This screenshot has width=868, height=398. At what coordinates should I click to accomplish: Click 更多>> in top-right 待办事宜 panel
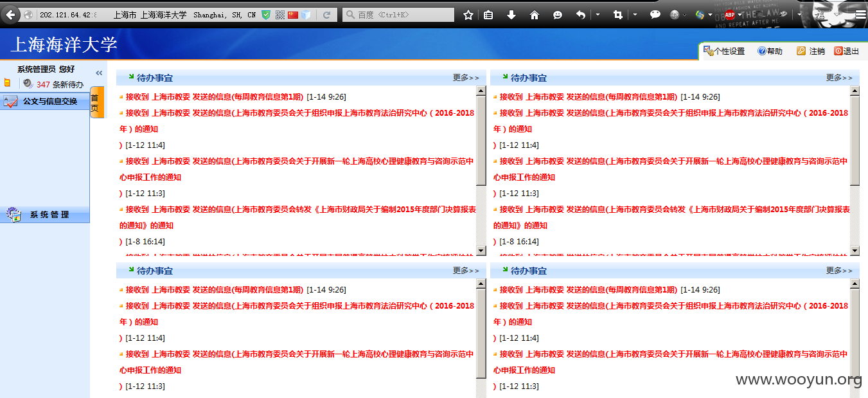point(839,78)
